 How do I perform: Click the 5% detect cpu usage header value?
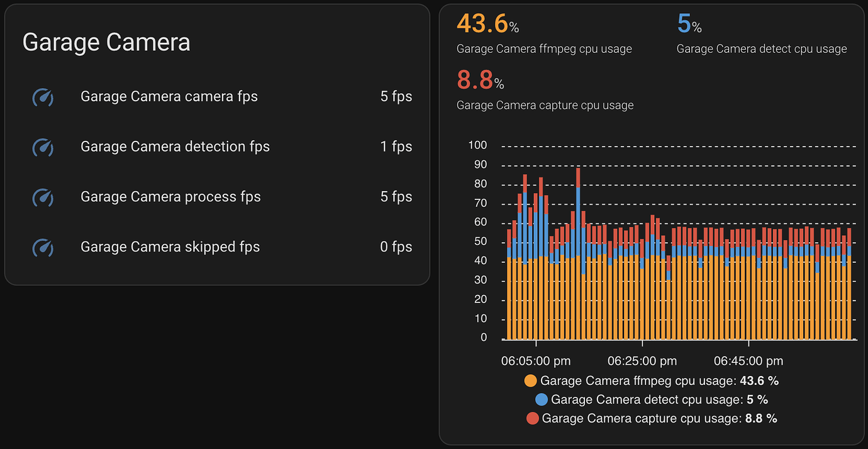click(689, 24)
